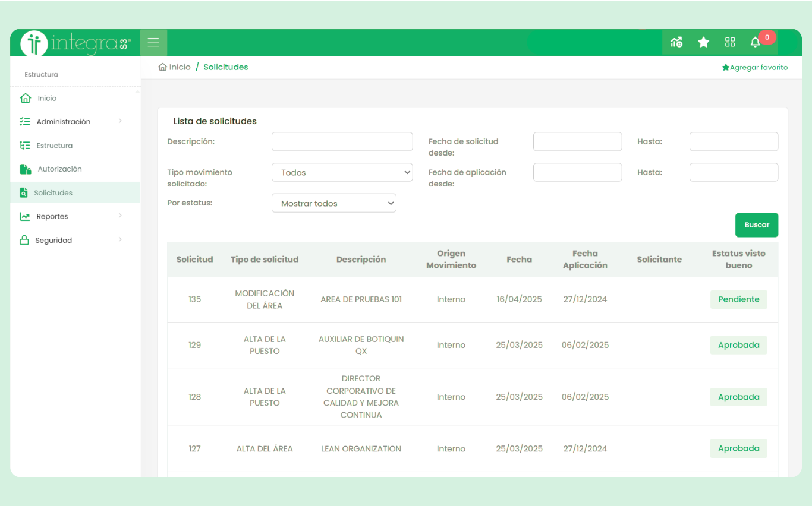Open the favorites star icon in header

[703, 42]
